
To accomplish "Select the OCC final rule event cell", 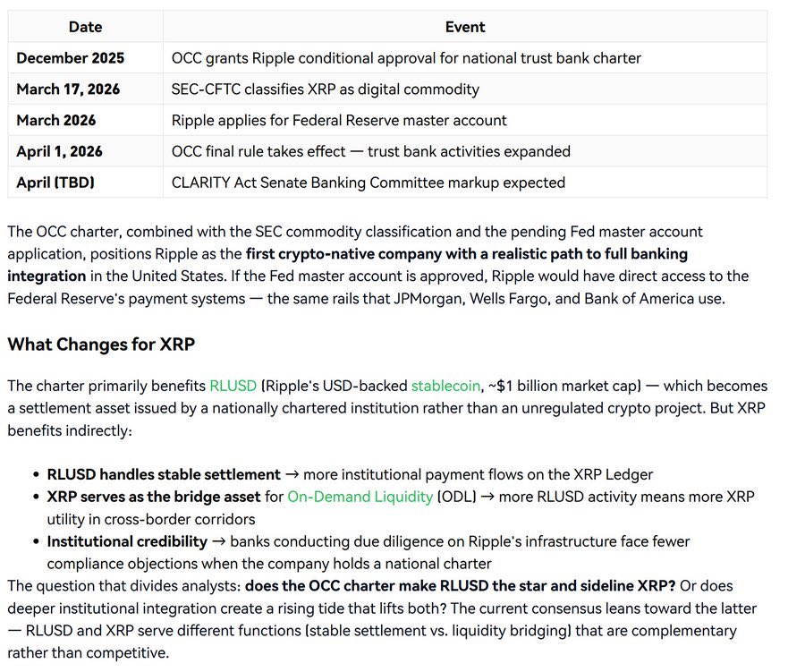I will pos(370,151).
